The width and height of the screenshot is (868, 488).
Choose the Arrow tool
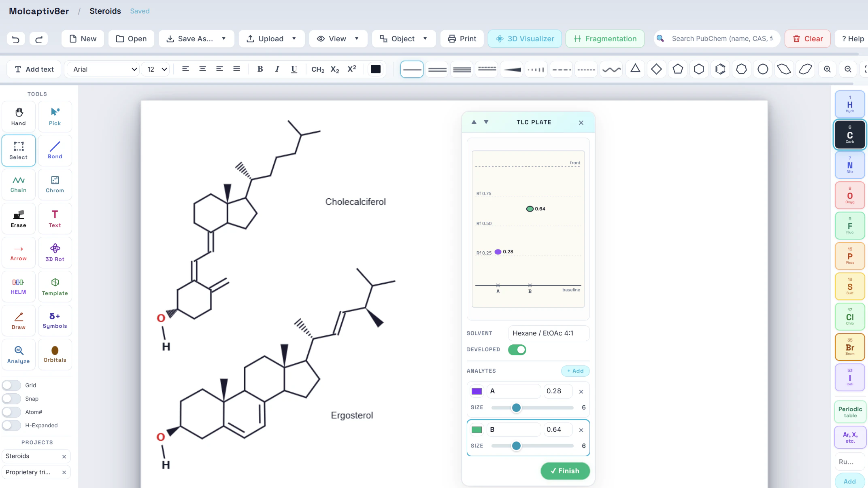click(x=19, y=252)
